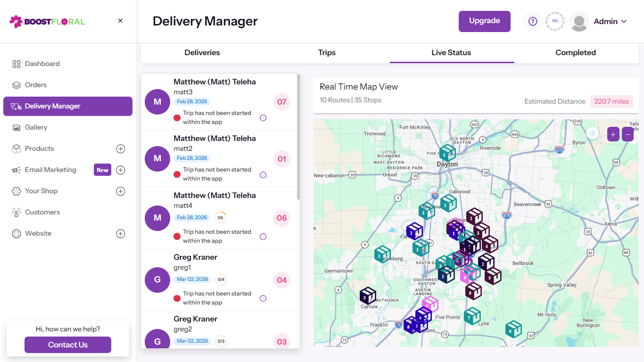
Task: Open the Gallery section
Action: (x=68, y=127)
